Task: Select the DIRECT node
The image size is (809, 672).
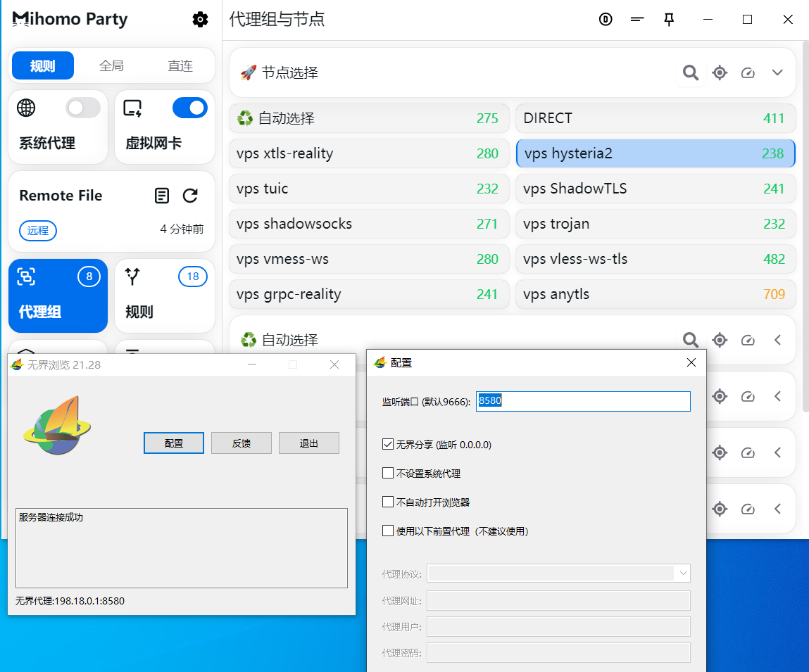Action: [x=656, y=118]
